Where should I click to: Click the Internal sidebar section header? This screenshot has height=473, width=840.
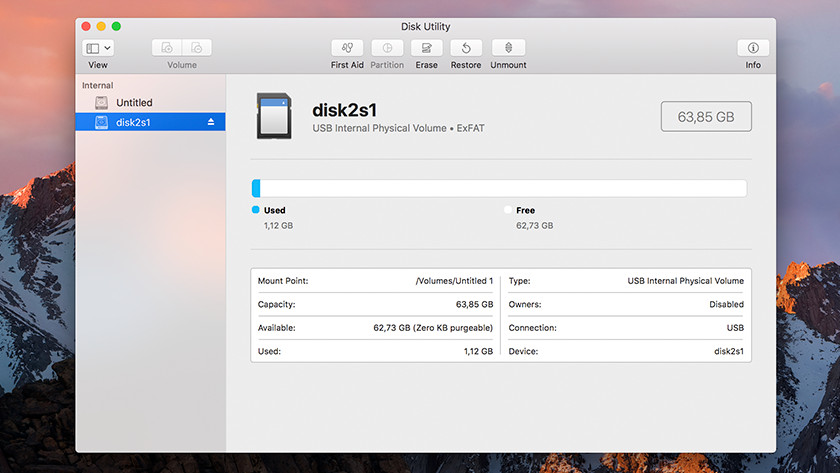tap(98, 86)
